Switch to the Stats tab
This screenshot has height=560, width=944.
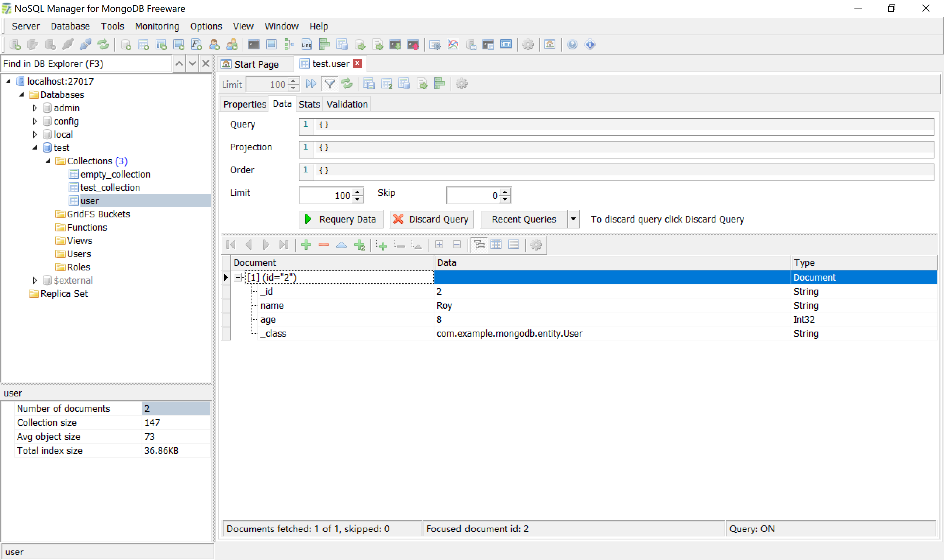pyautogui.click(x=309, y=104)
